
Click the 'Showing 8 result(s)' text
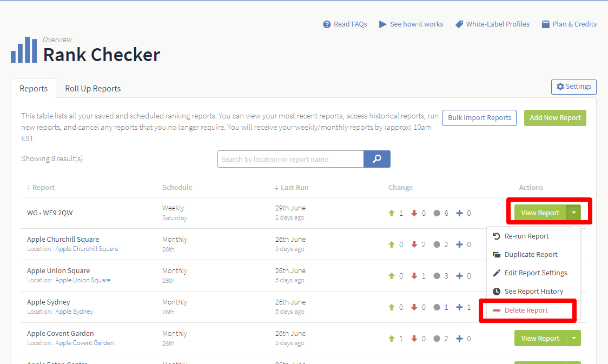coord(52,158)
